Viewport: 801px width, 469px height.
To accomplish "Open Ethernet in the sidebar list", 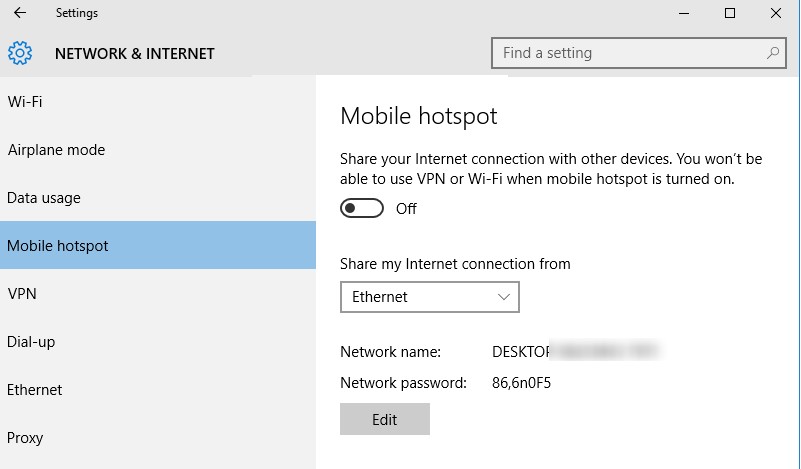I will pyautogui.click(x=35, y=390).
